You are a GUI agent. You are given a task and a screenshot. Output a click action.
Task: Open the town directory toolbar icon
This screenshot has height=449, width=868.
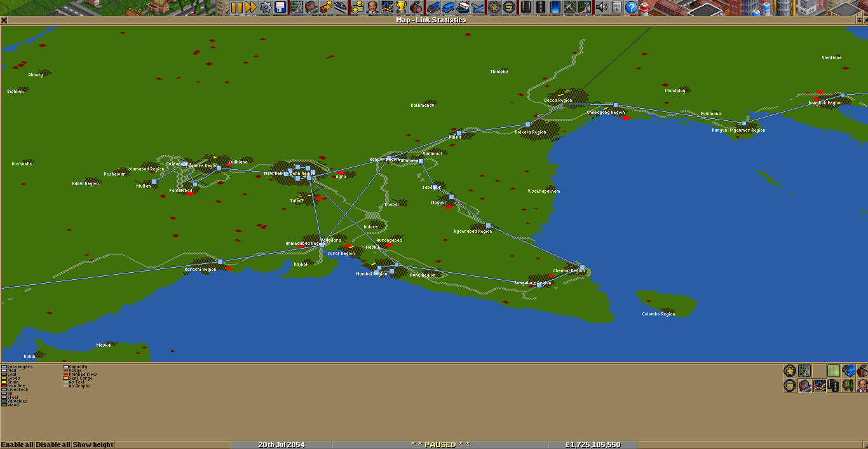point(311,8)
